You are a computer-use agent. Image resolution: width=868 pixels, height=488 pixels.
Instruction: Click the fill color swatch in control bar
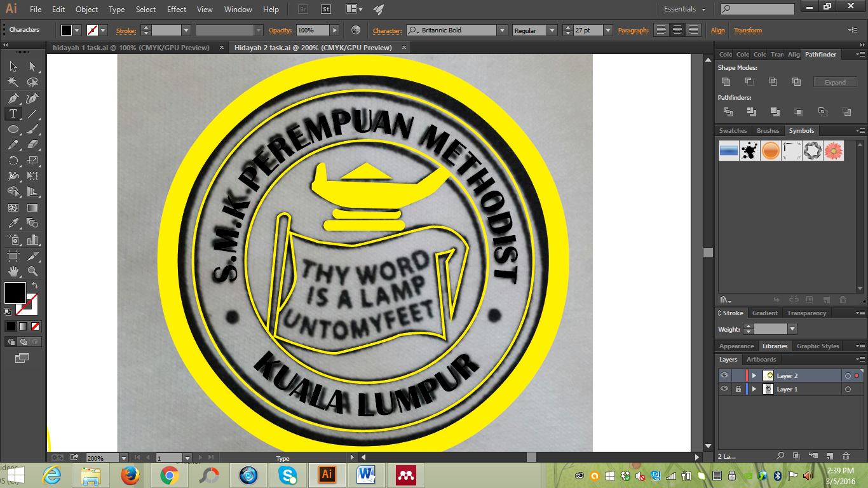pos(66,30)
